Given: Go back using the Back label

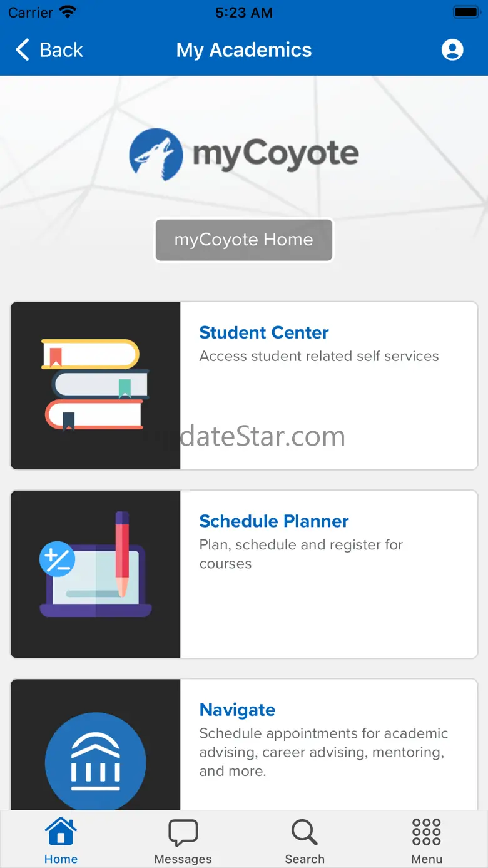Looking at the screenshot, I should click(61, 50).
